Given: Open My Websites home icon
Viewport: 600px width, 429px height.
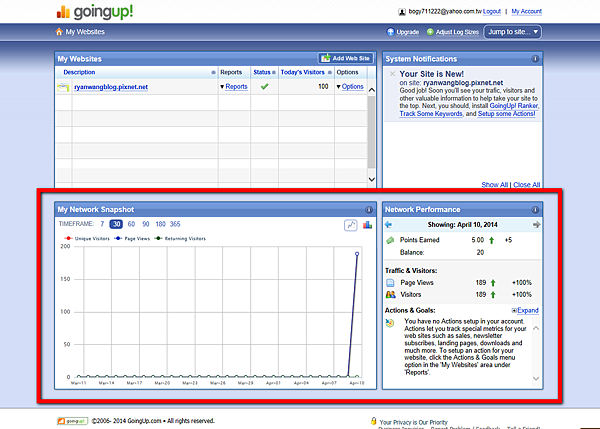Looking at the screenshot, I should click(59, 32).
